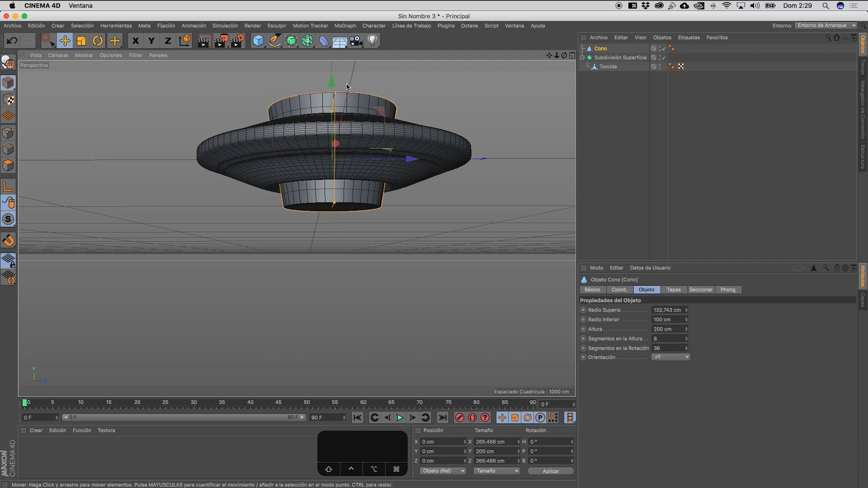Open the Simulación menu
Screen dimensions: 868x488
(x=225, y=26)
